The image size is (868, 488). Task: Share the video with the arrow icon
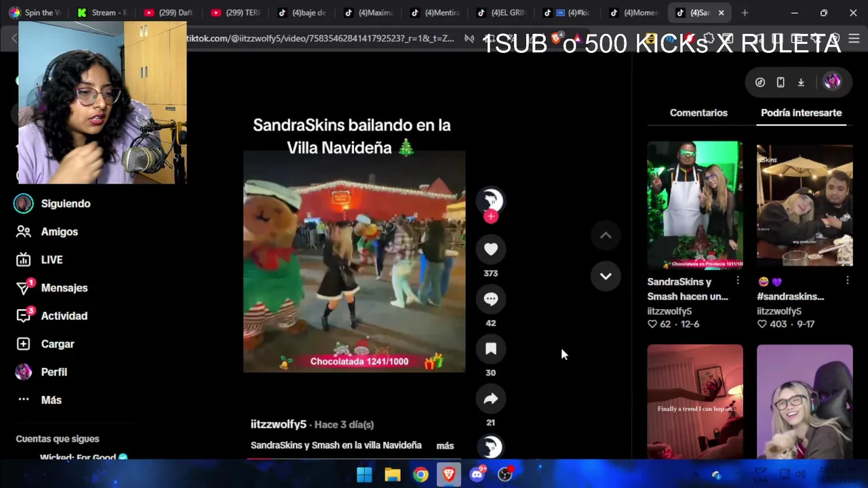coord(491,399)
